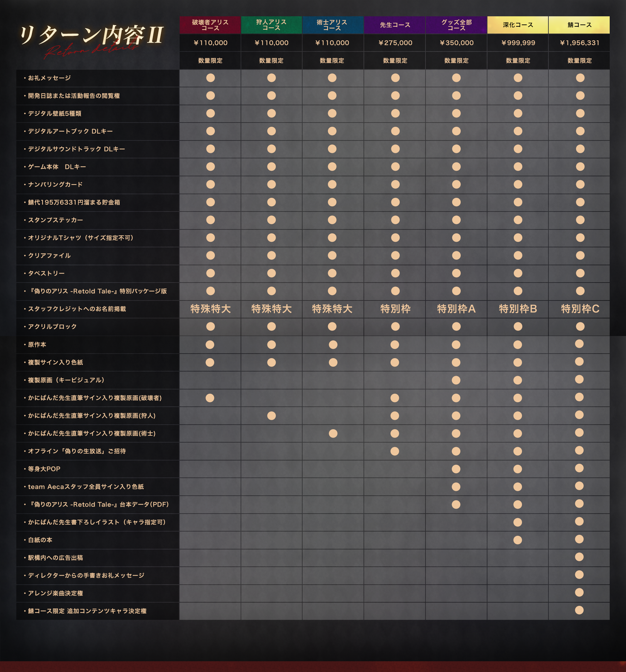Viewport: 626px width, 672px height.
Task: Open the 先生コース header
Action: tap(395, 25)
